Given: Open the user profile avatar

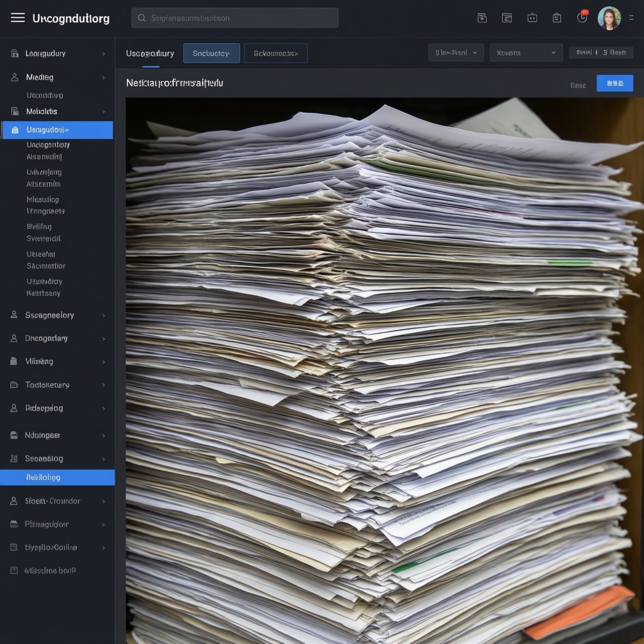Looking at the screenshot, I should pos(609,18).
